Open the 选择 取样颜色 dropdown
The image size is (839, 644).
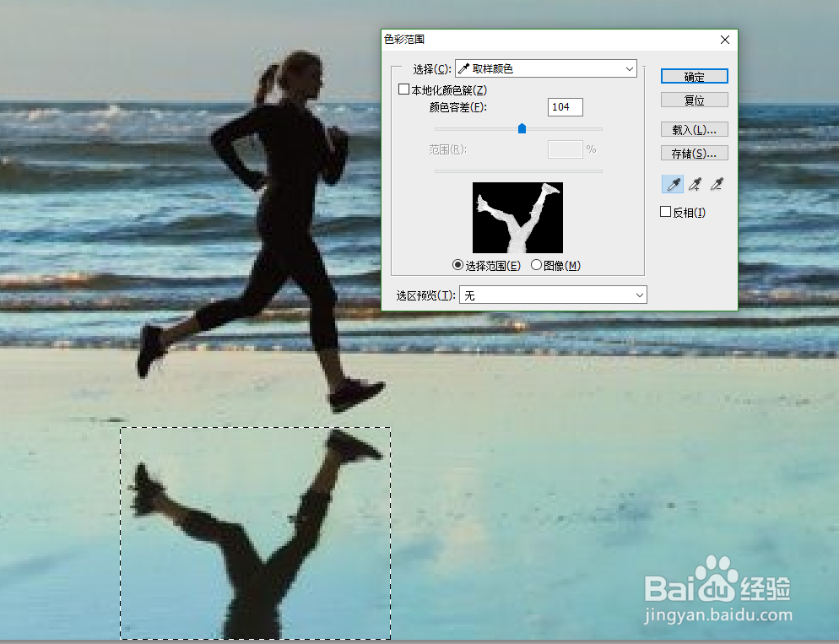pos(546,68)
